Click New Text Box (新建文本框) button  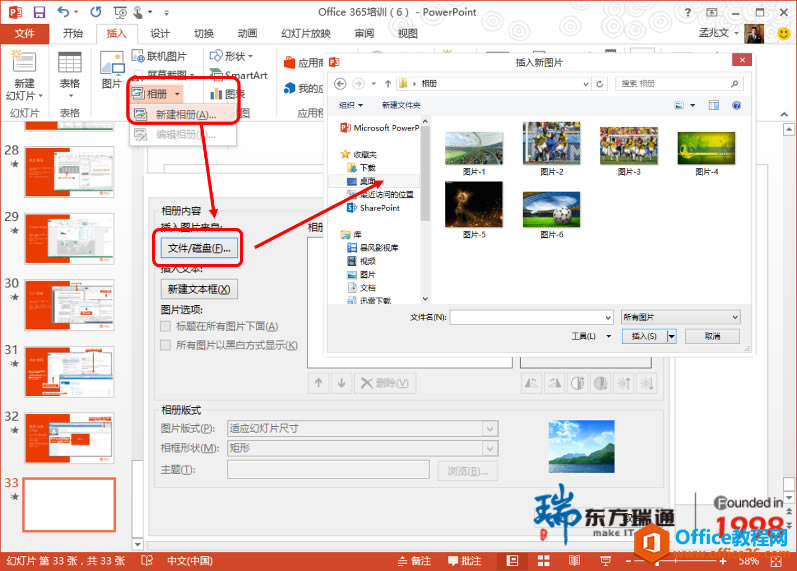[x=199, y=289]
